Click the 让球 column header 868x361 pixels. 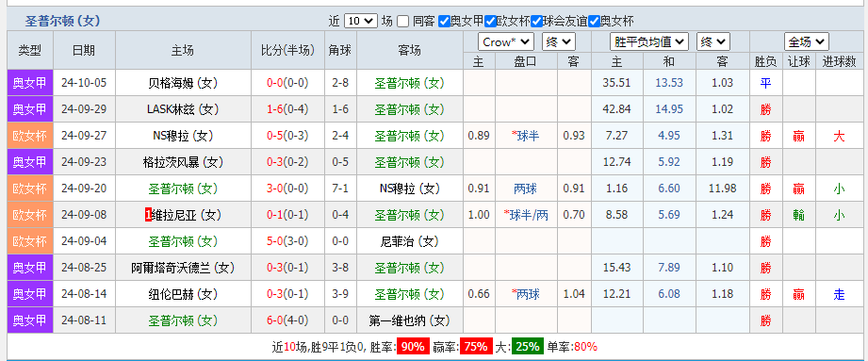(x=798, y=61)
